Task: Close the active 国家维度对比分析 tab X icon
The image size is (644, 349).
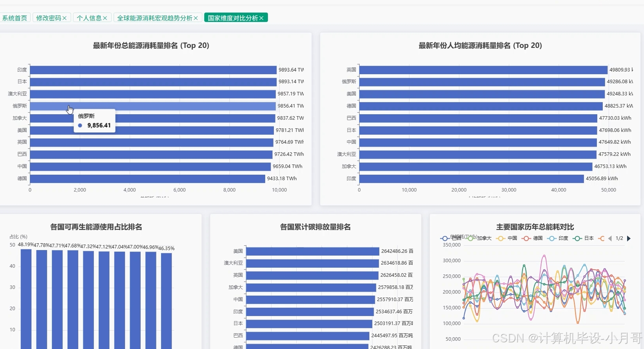Action: click(261, 18)
